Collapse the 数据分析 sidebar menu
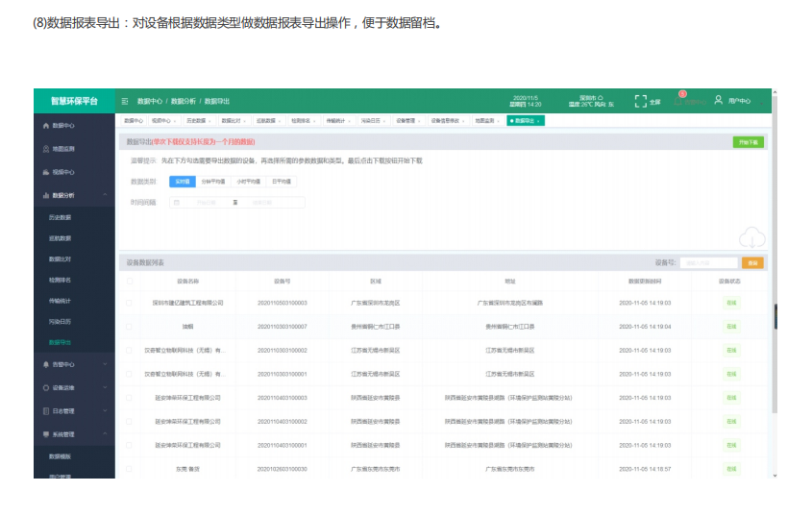 click(105, 195)
